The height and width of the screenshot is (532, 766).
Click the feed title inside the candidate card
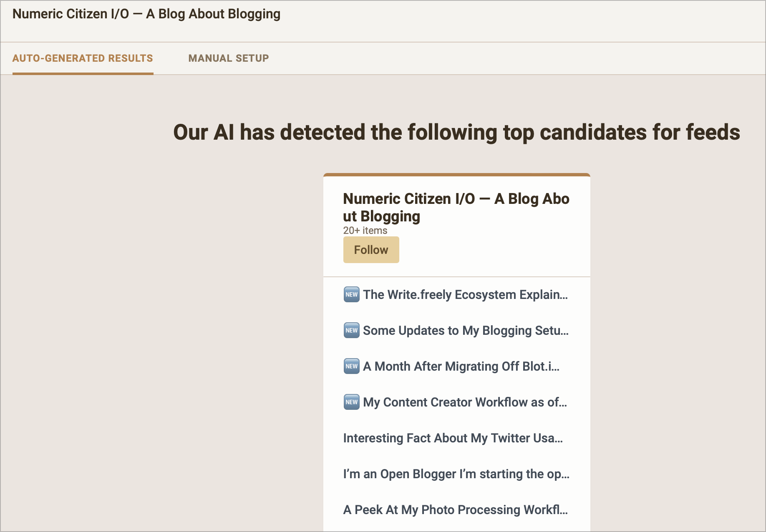[x=456, y=207]
